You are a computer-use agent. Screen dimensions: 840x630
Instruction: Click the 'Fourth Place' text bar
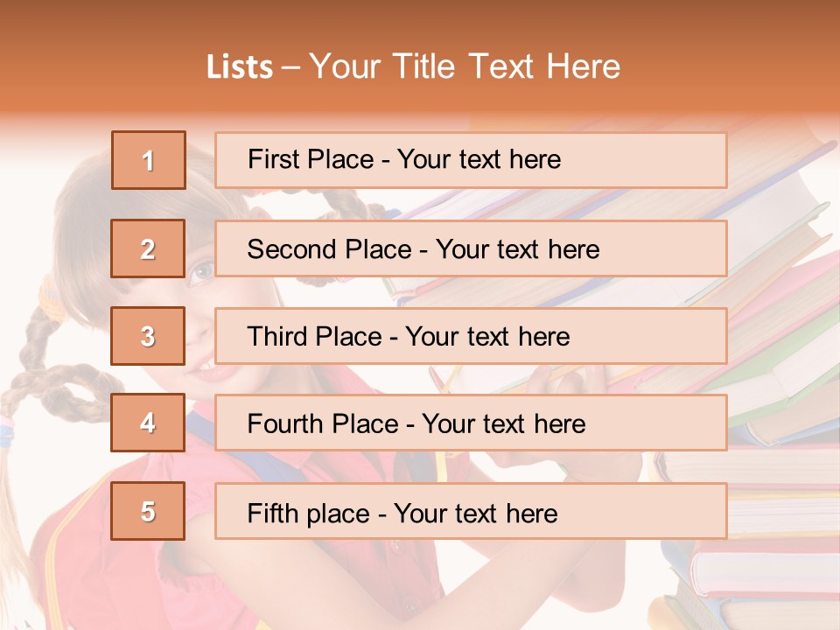pyautogui.click(x=471, y=423)
